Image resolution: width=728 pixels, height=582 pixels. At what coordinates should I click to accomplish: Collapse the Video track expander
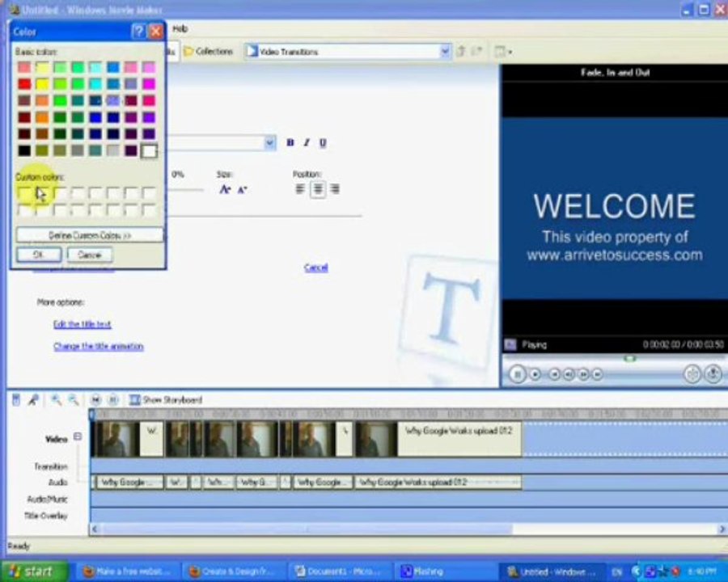(x=78, y=436)
